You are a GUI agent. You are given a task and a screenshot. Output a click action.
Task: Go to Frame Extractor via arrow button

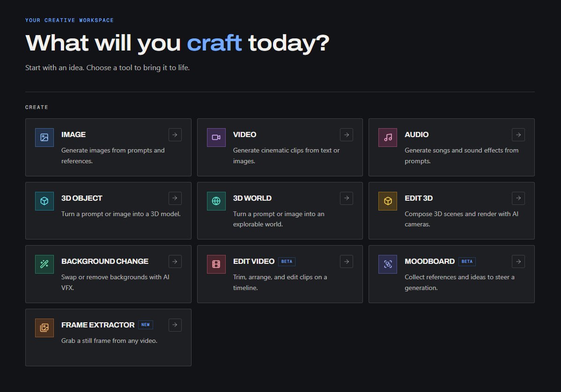click(x=175, y=325)
